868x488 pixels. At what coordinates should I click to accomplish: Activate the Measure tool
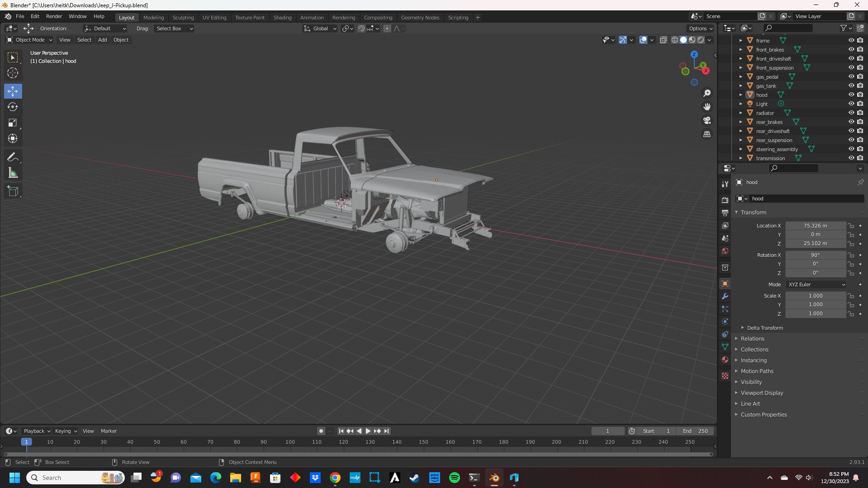pos(13,173)
